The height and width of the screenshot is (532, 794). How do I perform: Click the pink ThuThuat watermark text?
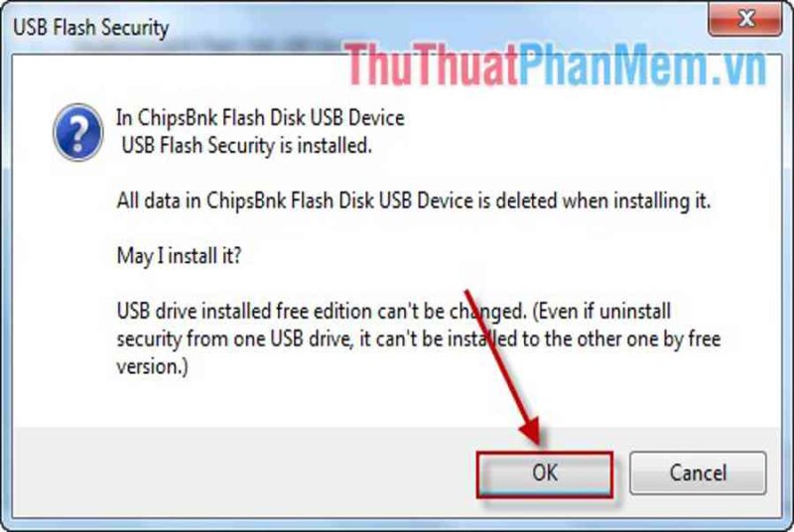click(x=432, y=66)
